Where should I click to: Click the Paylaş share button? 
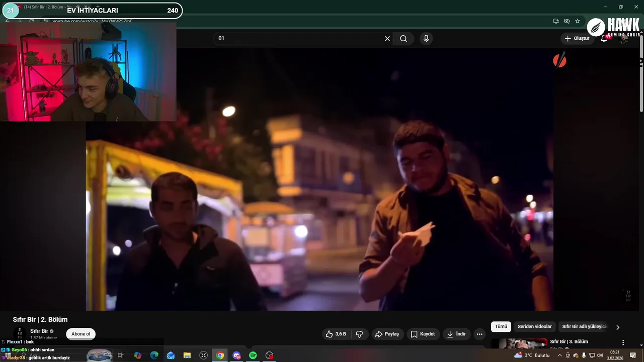(387, 334)
